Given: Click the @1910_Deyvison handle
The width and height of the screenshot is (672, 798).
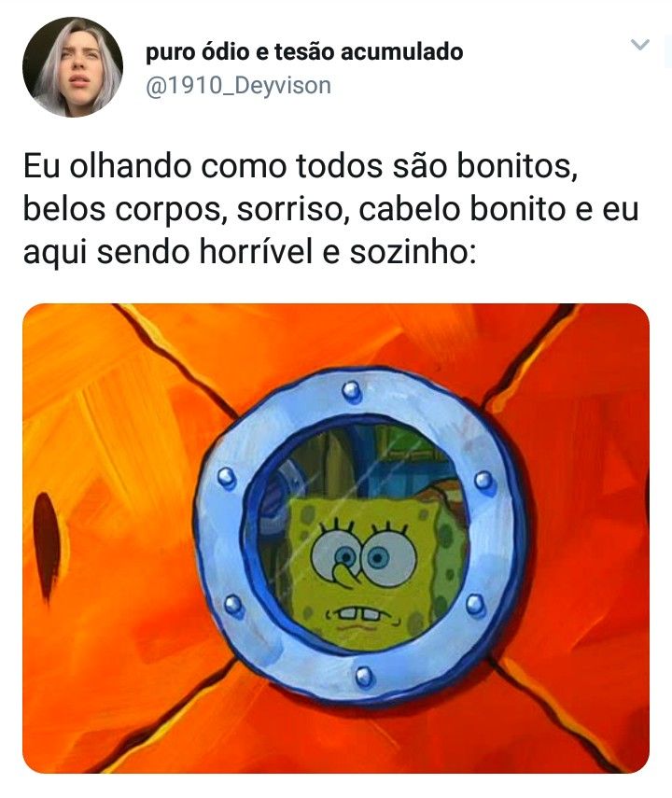Looking at the screenshot, I should click(238, 86).
